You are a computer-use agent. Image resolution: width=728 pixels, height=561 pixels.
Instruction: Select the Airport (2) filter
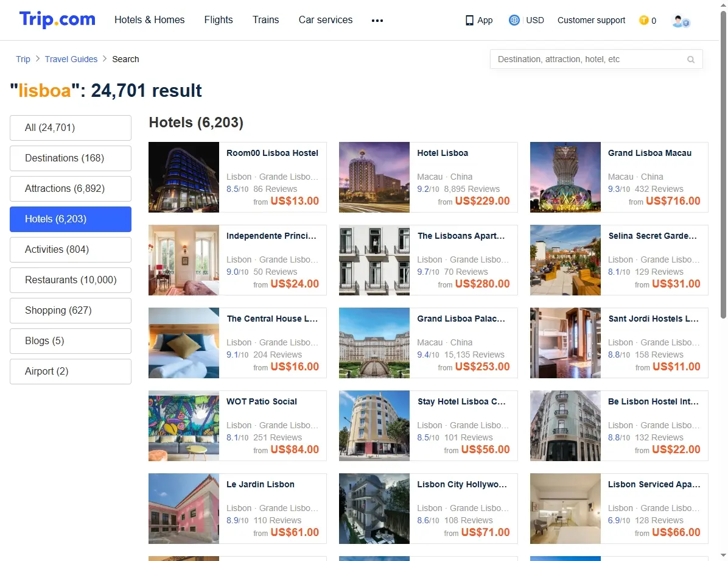point(71,372)
